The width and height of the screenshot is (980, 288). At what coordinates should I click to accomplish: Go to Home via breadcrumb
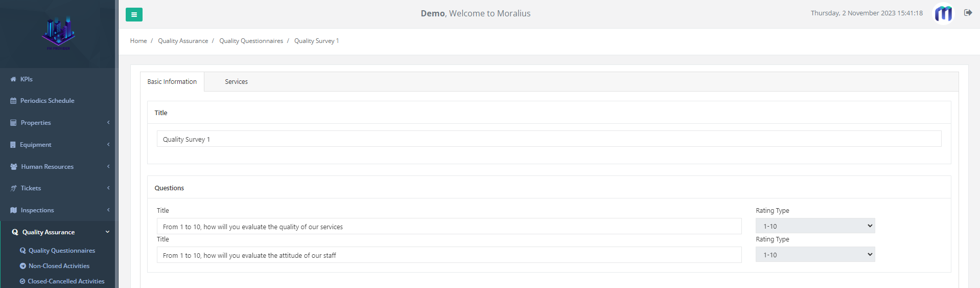(x=138, y=41)
